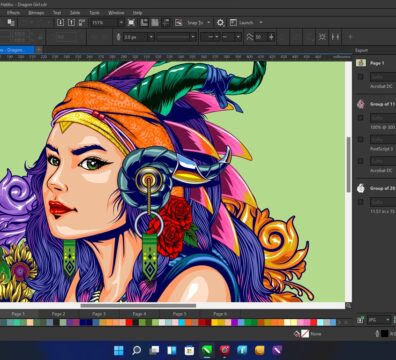
Task: Switch to the Page 6 tab
Action: pyautogui.click(x=220, y=314)
